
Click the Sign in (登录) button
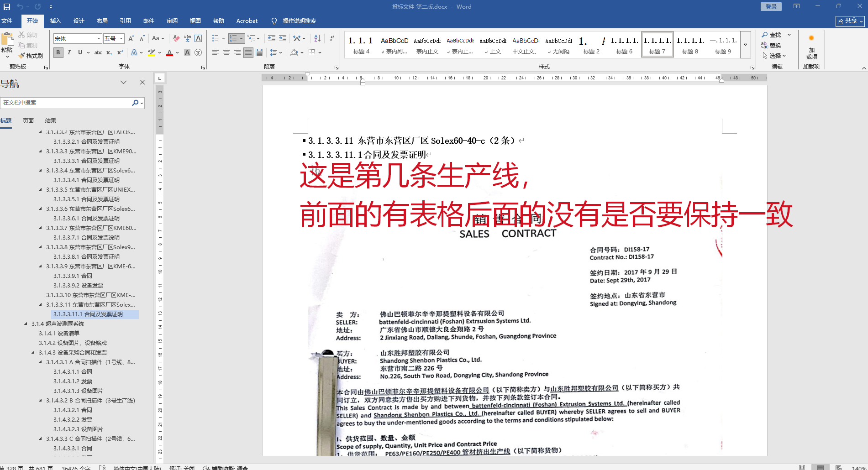[x=771, y=7]
